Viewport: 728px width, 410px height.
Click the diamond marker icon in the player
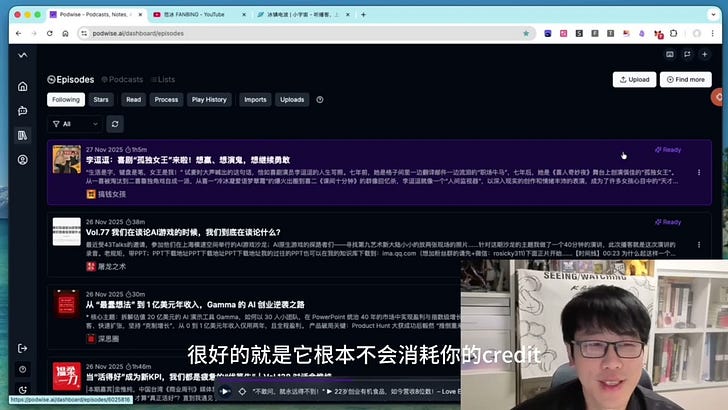coord(242,391)
